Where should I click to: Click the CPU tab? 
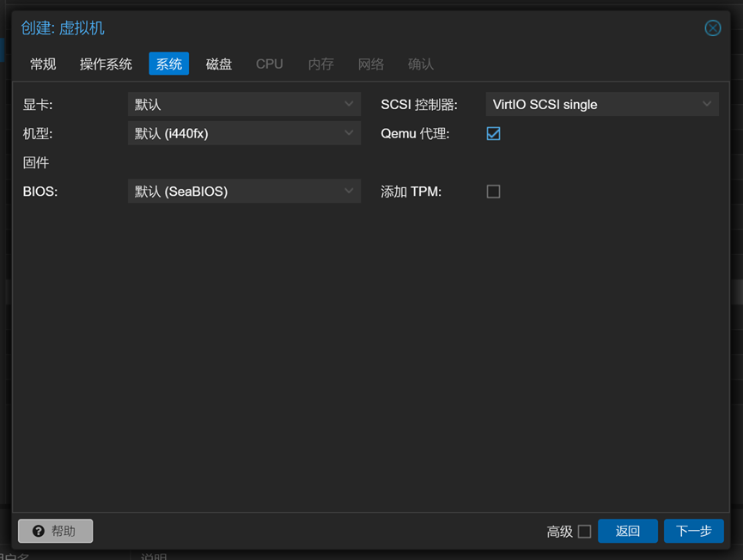(x=269, y=64)
